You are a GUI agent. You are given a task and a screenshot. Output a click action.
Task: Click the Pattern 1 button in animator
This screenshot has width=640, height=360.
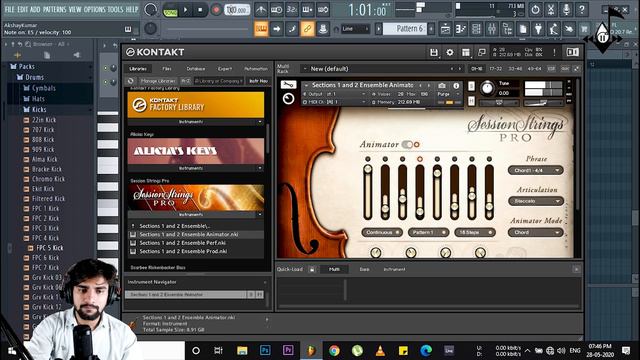point(428,232)
